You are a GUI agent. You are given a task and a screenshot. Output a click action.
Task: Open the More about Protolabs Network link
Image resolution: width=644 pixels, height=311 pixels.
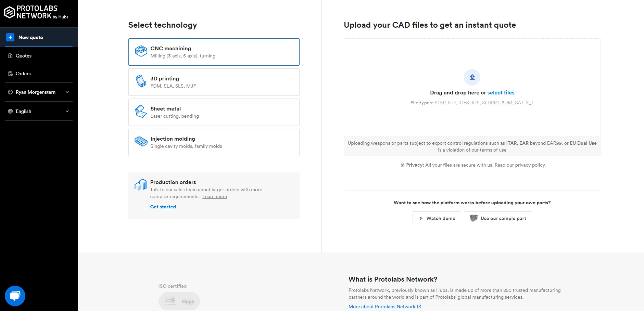pyautogui.click(x=382, y=307)
